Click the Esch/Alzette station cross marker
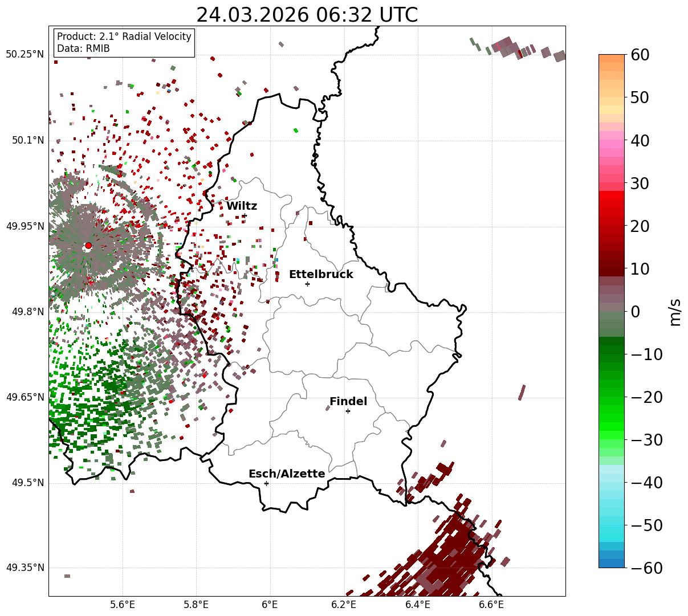This screenshot has height=616, width=688. (x=266, y=483)
